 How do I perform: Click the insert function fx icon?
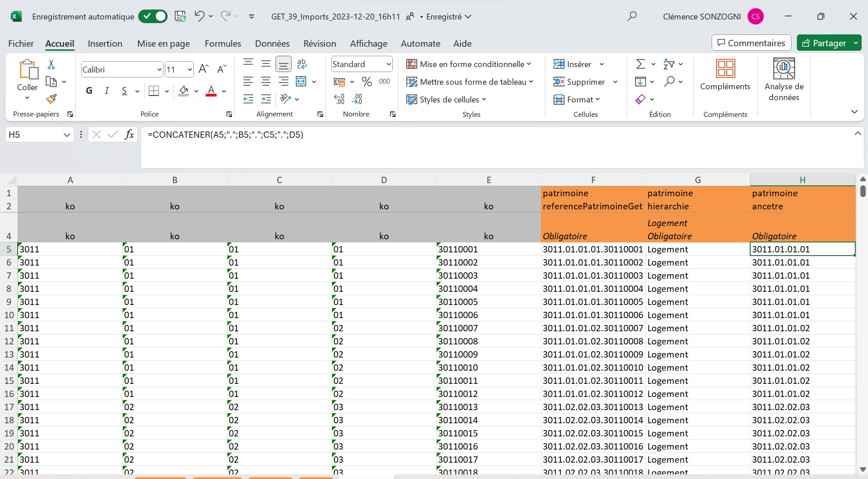pos(129,135)
